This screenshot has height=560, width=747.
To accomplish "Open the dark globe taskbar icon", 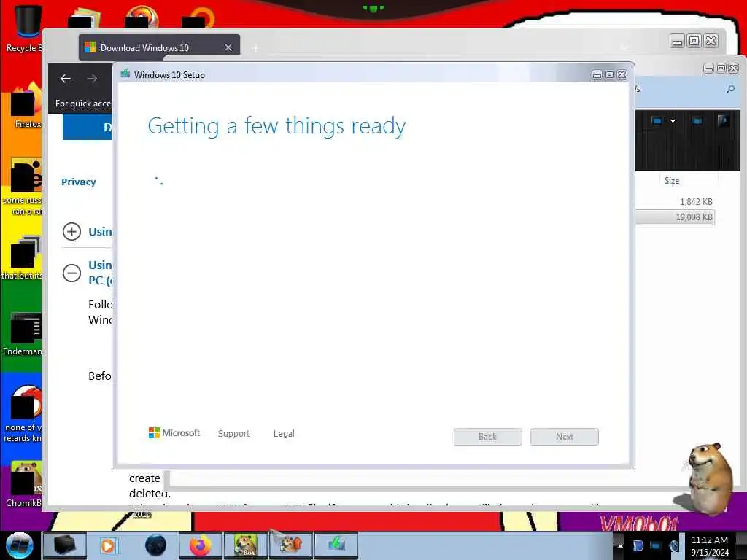I will (155, 545).
